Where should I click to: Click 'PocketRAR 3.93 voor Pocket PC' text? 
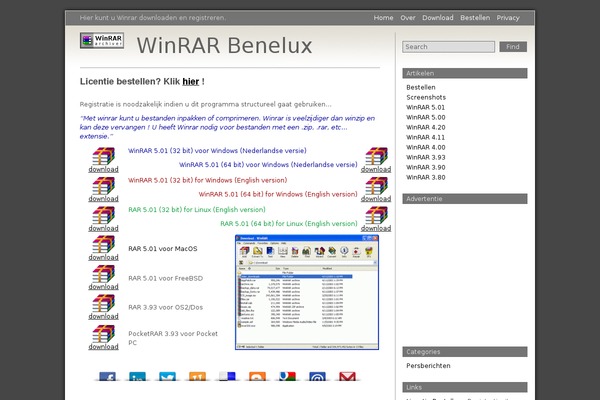pos(173,338)
